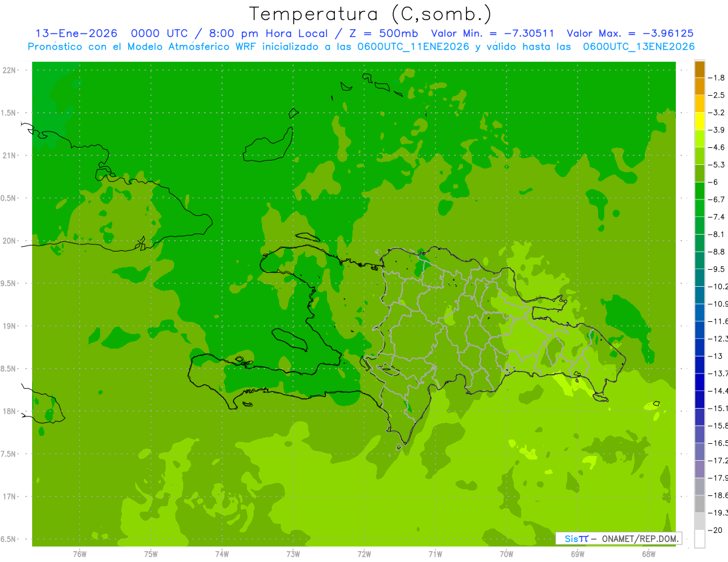This screenshot has height=562, width=728.
Task: Click '0600UTC_13ENE2026' valid-until time text
Action: [638, 47]
